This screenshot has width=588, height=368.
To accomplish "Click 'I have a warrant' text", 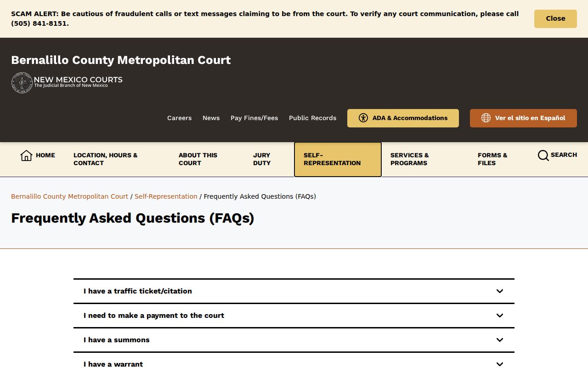I will click(x=113, y=364).
